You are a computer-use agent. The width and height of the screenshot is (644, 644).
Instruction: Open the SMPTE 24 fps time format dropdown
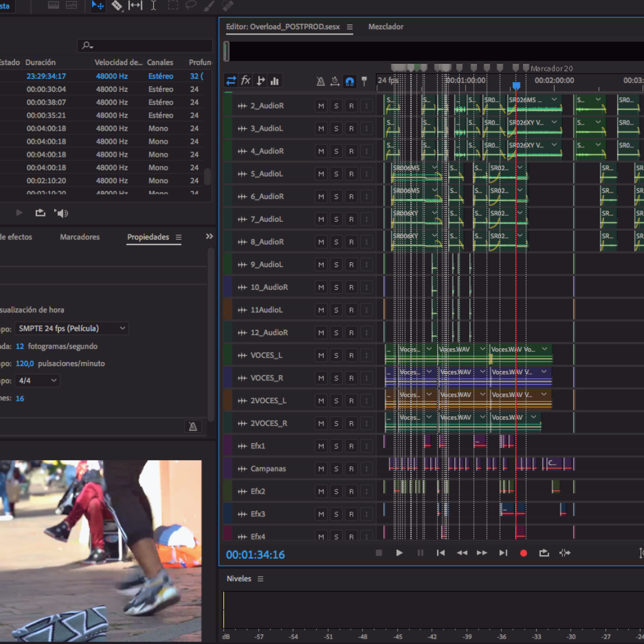coord(72,329)
